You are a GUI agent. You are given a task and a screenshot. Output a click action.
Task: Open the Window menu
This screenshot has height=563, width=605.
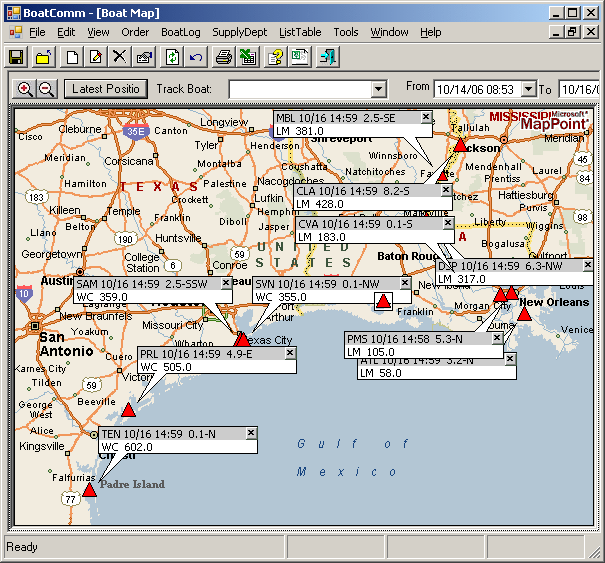389,32
